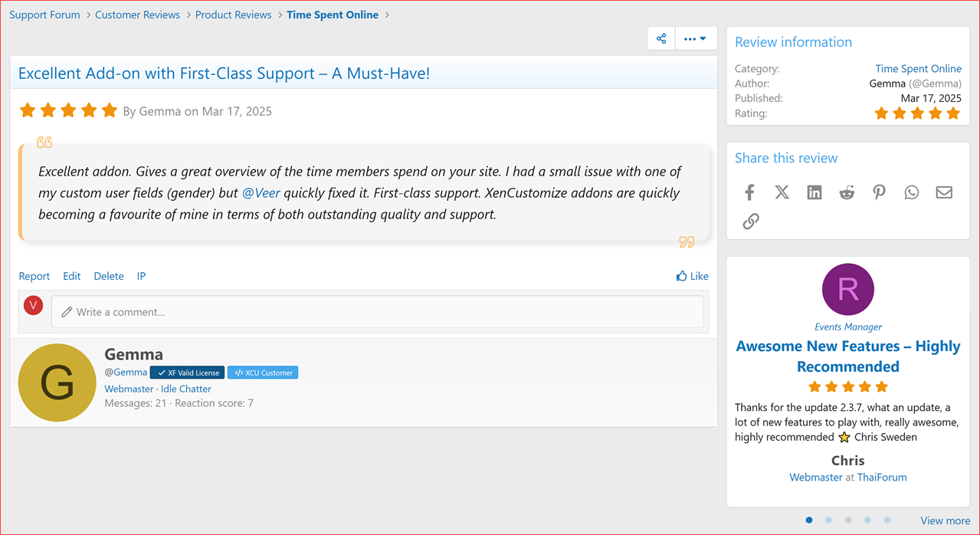Visit ThaiForum from Chris's card
The width and height of the screenshot is (980, 535).
click(881, 477)
